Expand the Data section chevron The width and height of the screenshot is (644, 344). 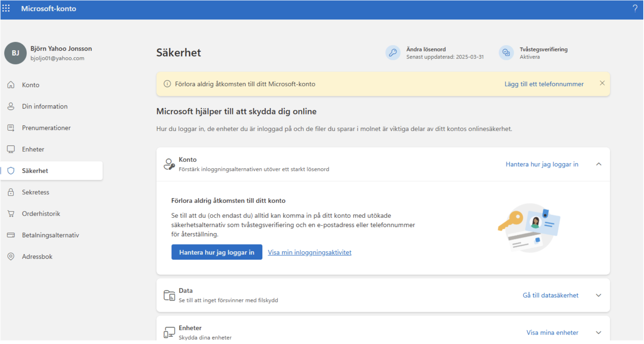coord(599,295)
